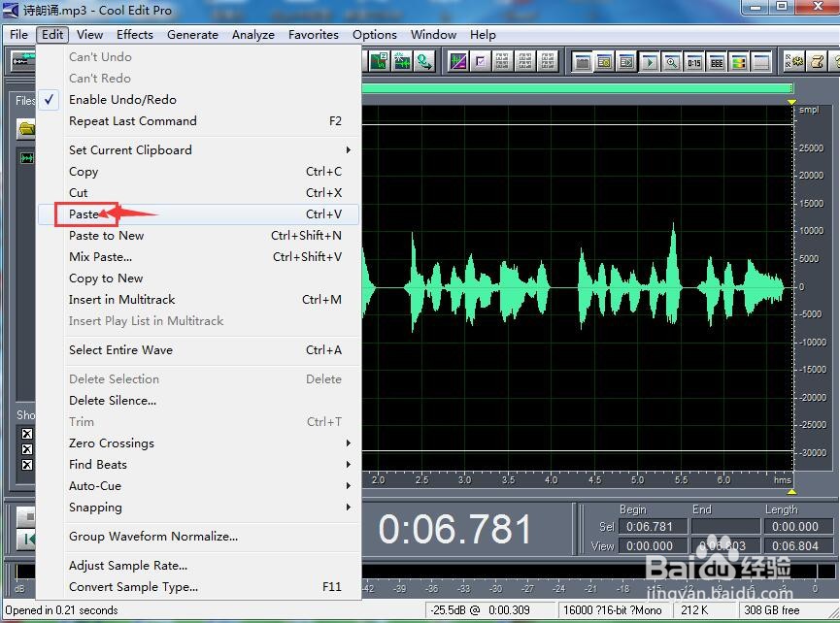Click the green horizontal zoom range bar

pos(578,88)
